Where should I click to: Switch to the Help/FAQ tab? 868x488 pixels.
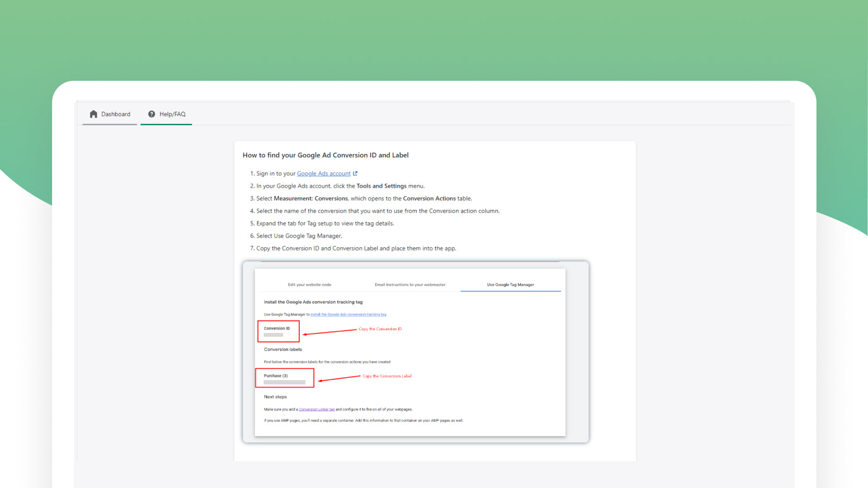click(166, 114)
